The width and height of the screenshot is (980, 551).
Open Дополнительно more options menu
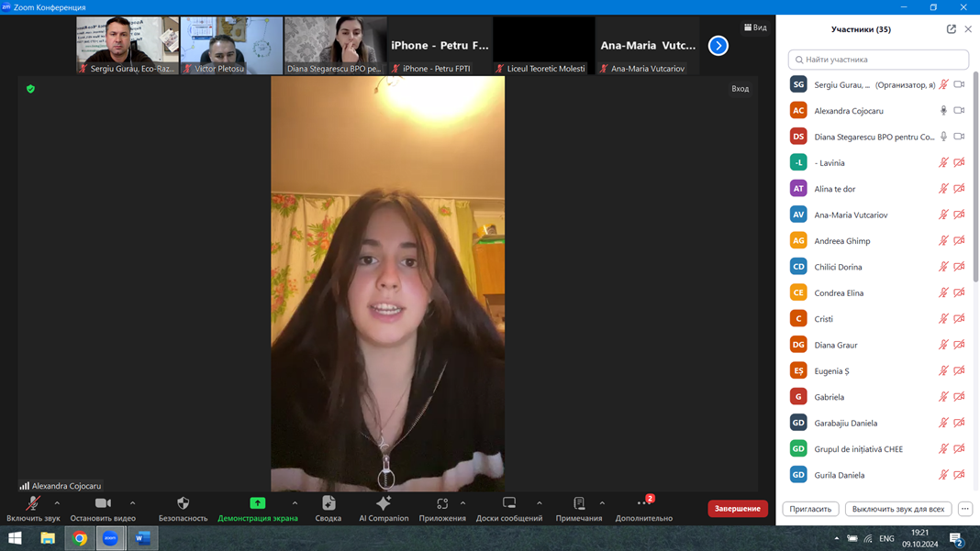[x=643, y=503]
